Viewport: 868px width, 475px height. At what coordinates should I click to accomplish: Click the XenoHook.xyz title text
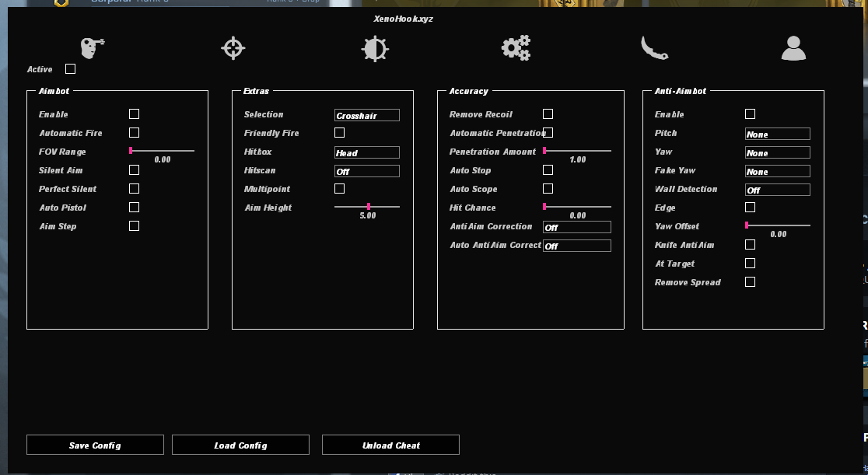click(403, 19)
